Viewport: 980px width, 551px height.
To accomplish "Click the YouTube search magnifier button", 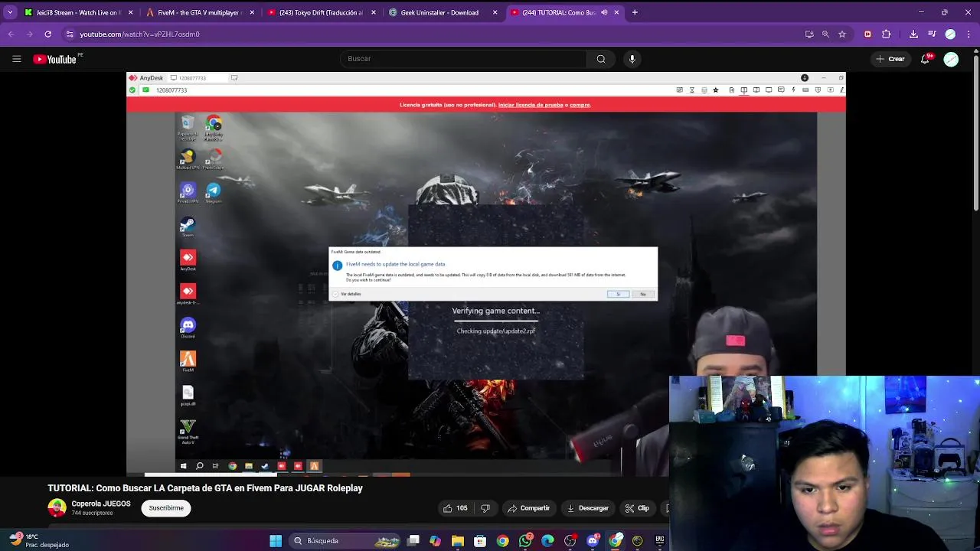I will [x=601, y=59].
